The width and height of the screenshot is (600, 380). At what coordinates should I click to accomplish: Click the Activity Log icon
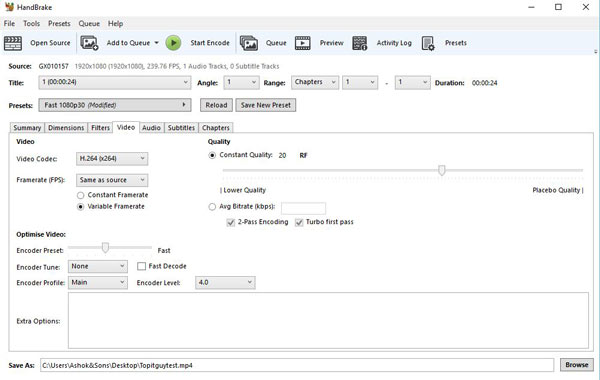(x=360, y=43)
